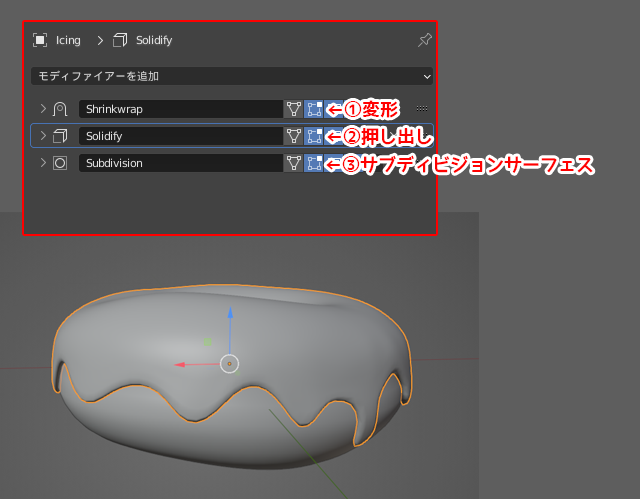This screenshot has height=499, width=640.
Task: Toggle Shrinkwrap edit mode display
Action: (313, 108)
